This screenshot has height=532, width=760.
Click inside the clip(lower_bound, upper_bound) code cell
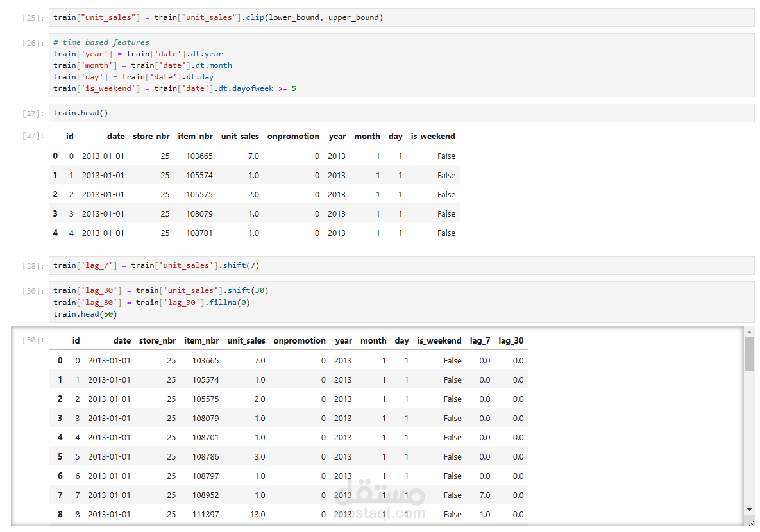pos(401,17)
